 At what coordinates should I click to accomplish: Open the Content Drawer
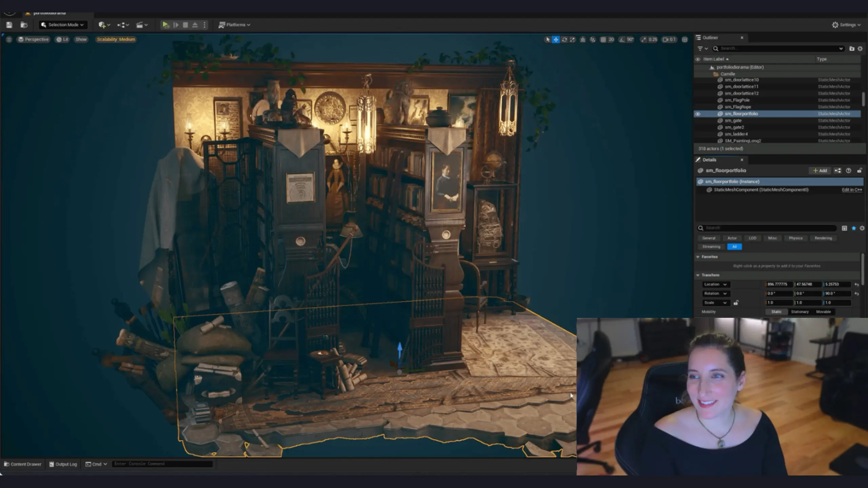pos(22,464)
